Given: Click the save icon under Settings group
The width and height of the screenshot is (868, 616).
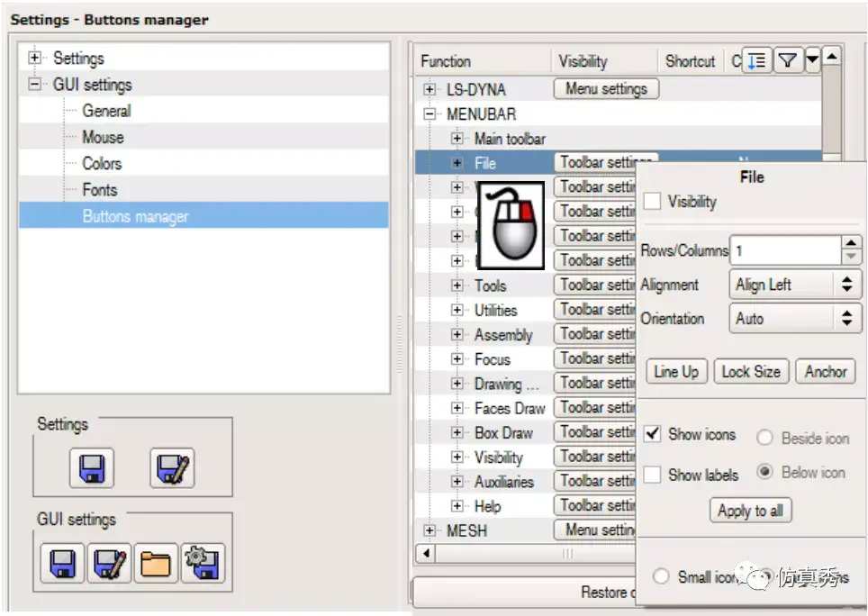Looking at the screenshot, I should [92, 467].
